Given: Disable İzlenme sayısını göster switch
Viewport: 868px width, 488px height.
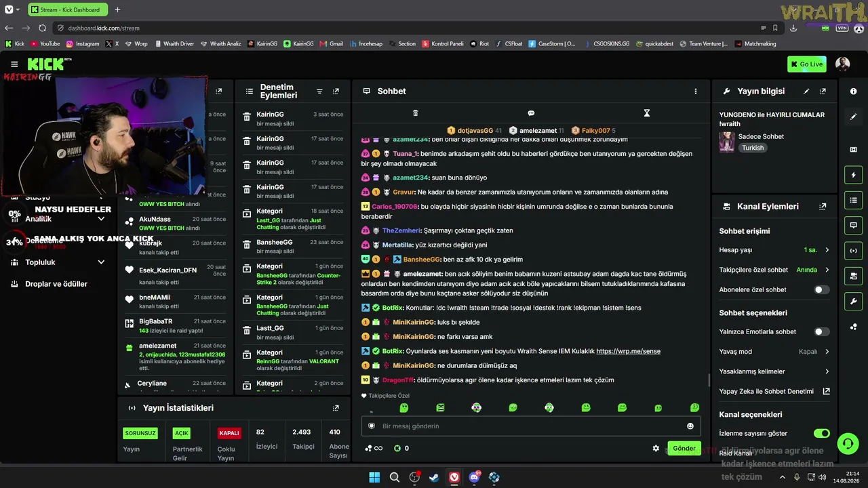Looking at the screenshot, I should tap(821, 434).
